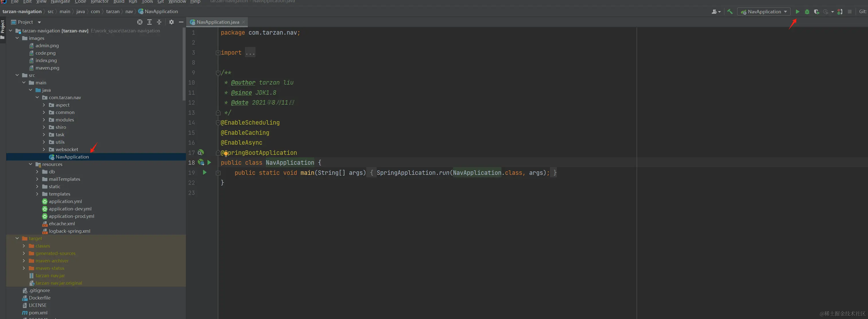
Task: Click the Collapse All icon in Project panel
Action: (x=159, y=22)
